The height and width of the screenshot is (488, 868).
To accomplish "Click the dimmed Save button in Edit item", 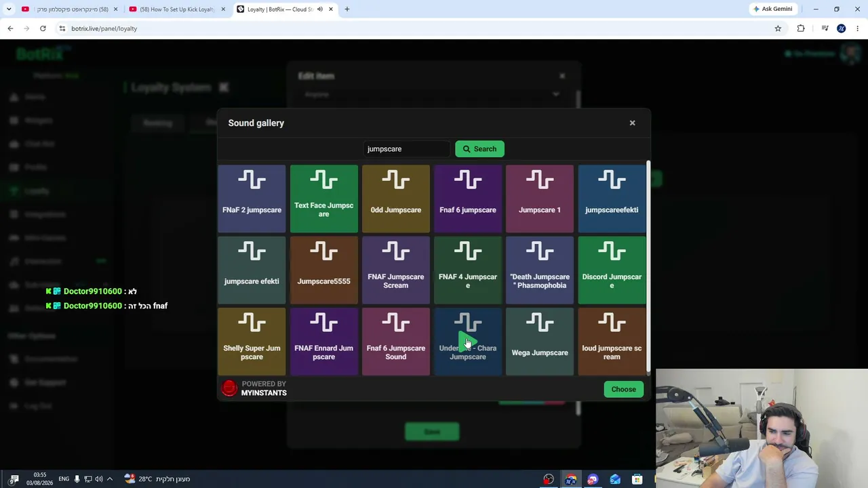I will coord(432,432).
